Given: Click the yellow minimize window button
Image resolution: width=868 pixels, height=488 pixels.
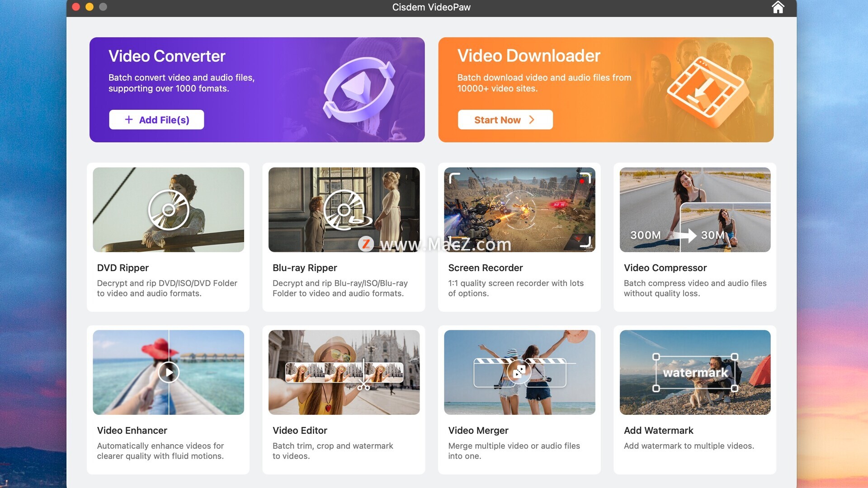Looking at the screenshot, I should [x=90, y=7].
